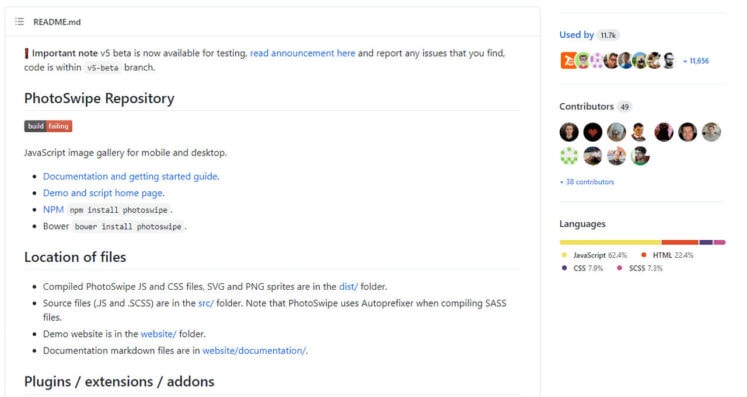
Task: Open first contributor's avatar
Action: point(569,132)
